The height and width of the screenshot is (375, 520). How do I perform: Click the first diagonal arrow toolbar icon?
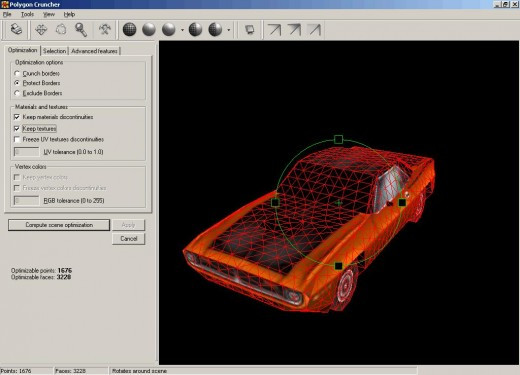click(274, 30)
